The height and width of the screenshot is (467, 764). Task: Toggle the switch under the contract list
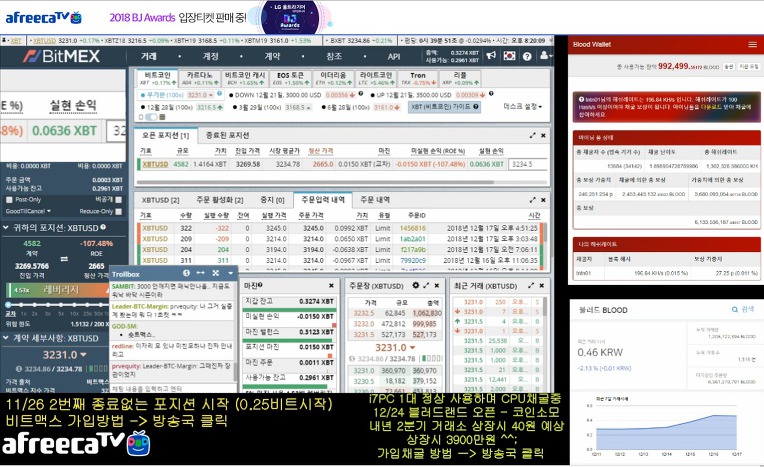click(152, 117)
